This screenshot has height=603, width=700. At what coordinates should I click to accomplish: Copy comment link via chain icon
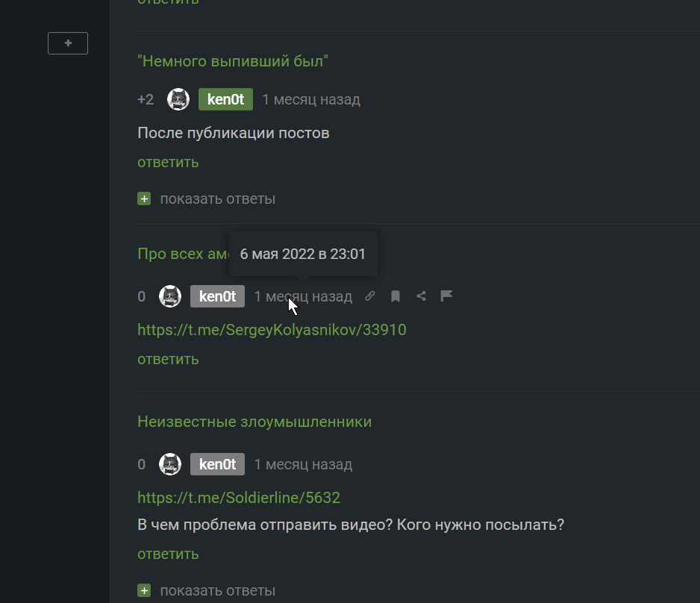point(369,296)
